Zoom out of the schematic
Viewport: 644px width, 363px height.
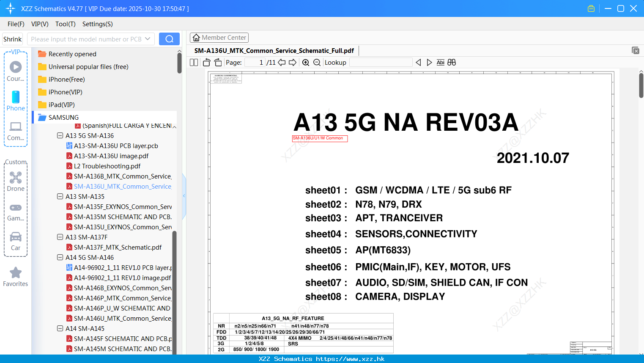pyautogui.click(x=317, y=63)
